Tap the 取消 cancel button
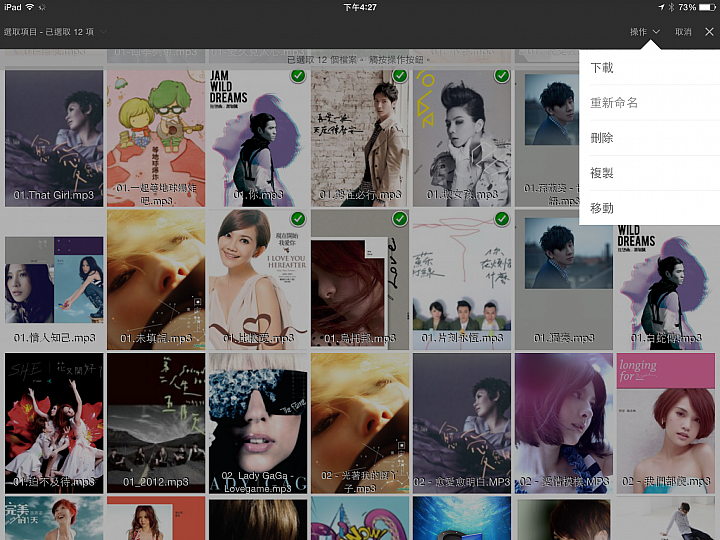 [683, 32]
